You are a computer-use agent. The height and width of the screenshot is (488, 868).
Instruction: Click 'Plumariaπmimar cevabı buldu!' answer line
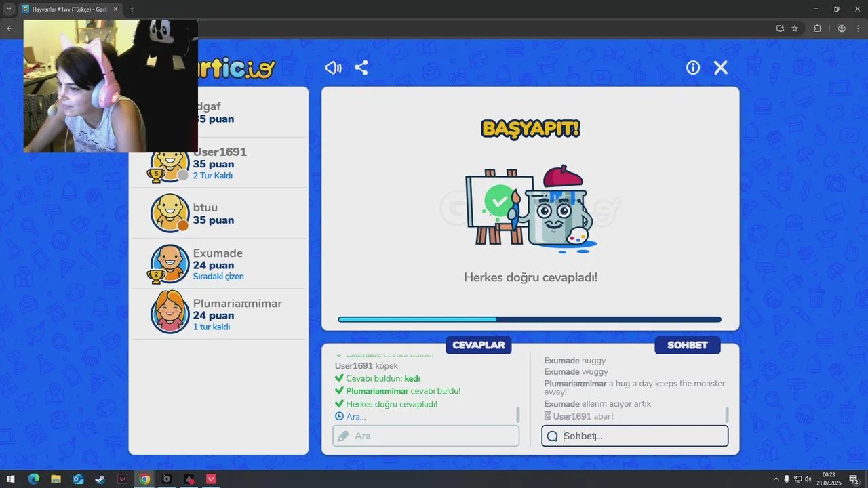(x=398, y=391)
